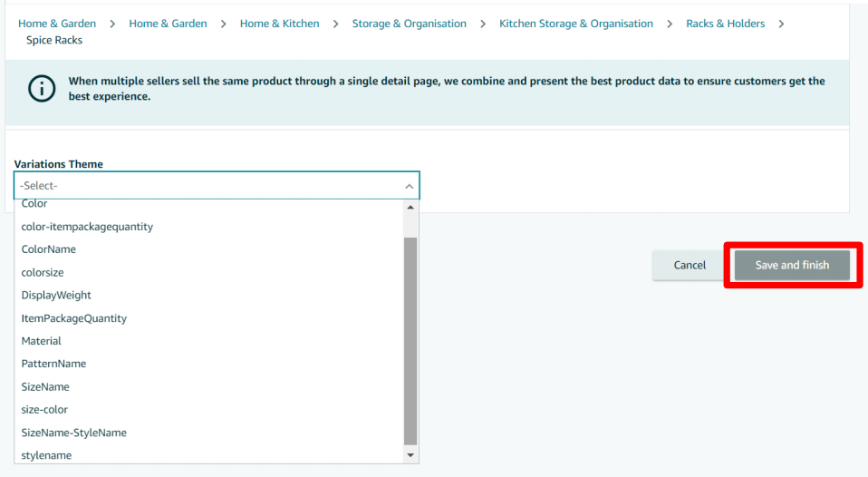Open the Home & Kitchen breadcrumb link
This screenshot has width=868, height=477.
pyautogui.click(x=279, y=24)
